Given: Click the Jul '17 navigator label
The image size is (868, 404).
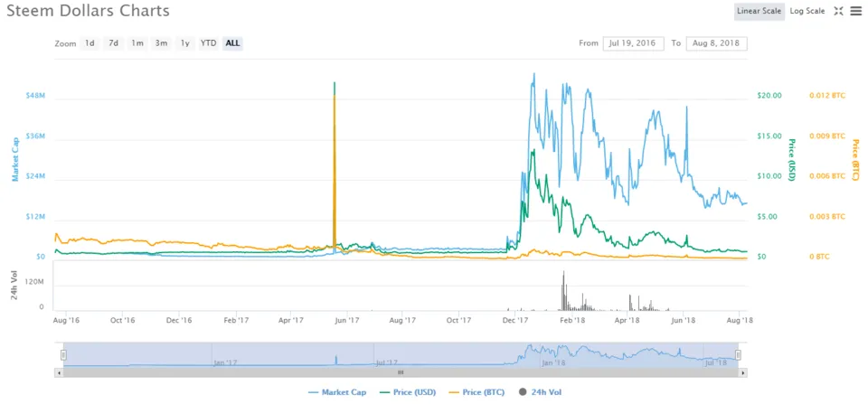Looking at the screenshot, I should click(386, 363).
